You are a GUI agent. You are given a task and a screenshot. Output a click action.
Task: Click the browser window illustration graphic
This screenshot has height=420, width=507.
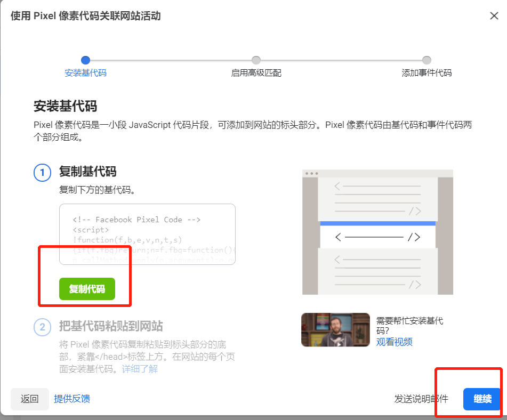[x=377, y=232]
